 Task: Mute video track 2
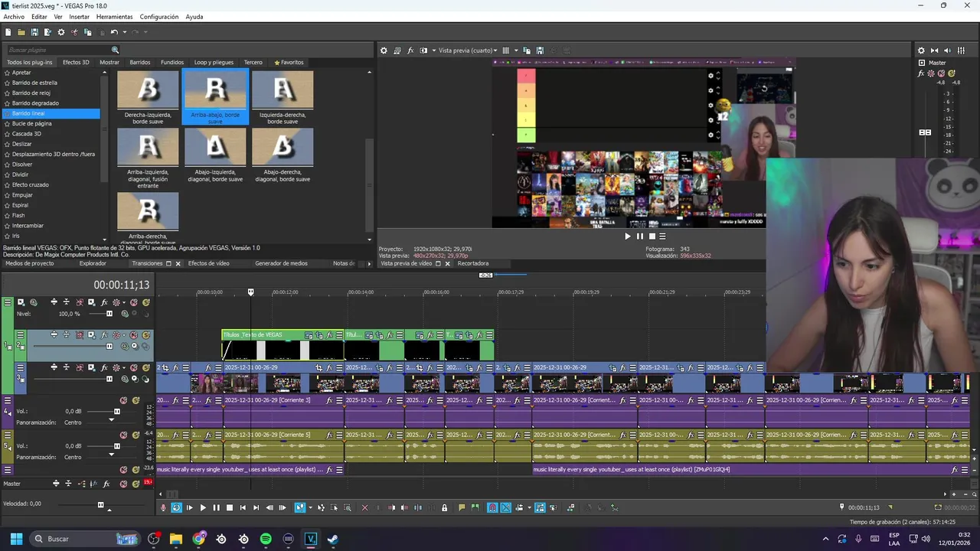point(133,335)
